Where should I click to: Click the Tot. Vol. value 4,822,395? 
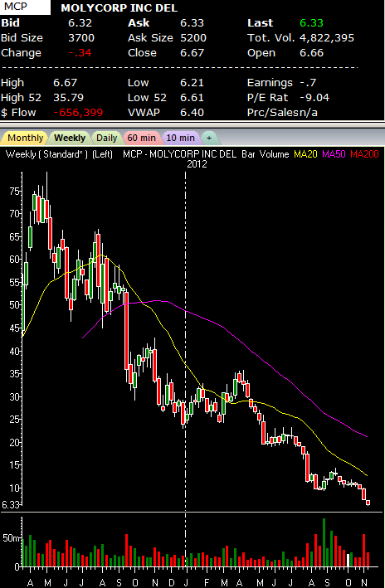tap(327, 38)
